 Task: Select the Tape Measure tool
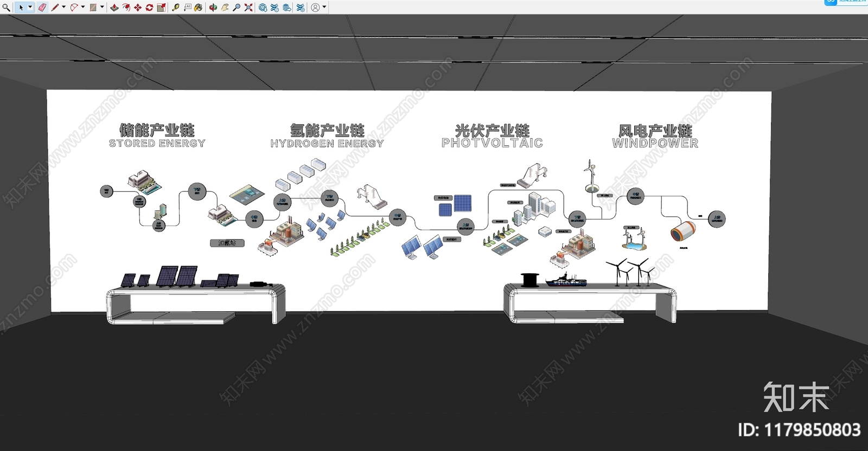176,8
